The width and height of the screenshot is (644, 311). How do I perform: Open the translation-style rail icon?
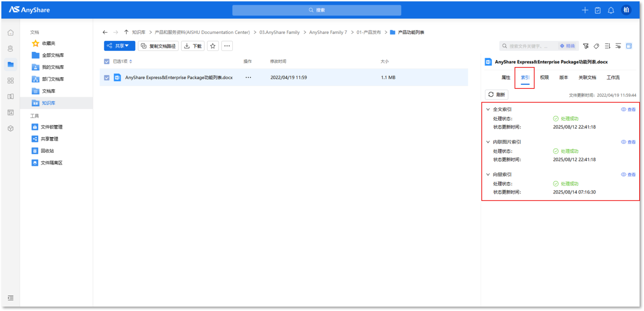10,113
